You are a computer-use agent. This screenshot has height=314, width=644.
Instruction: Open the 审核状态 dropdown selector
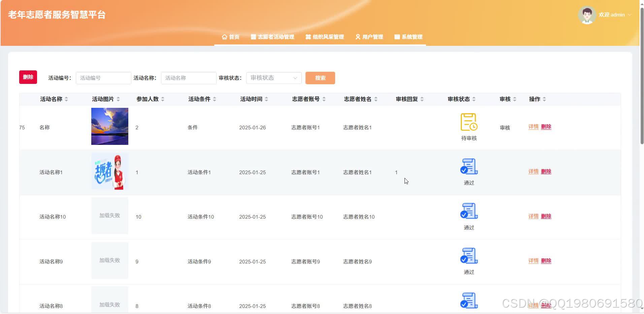273,78
